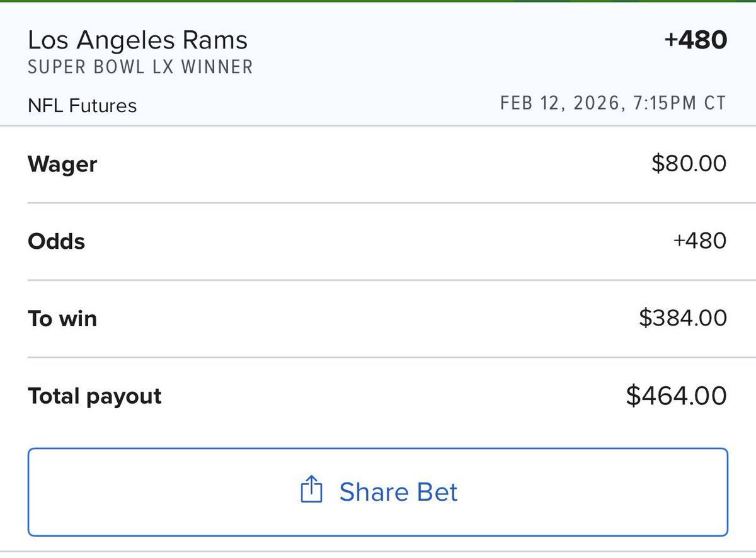Select the Total payout label
Viewport: 756px width, 558px height.
coord(94,396)
